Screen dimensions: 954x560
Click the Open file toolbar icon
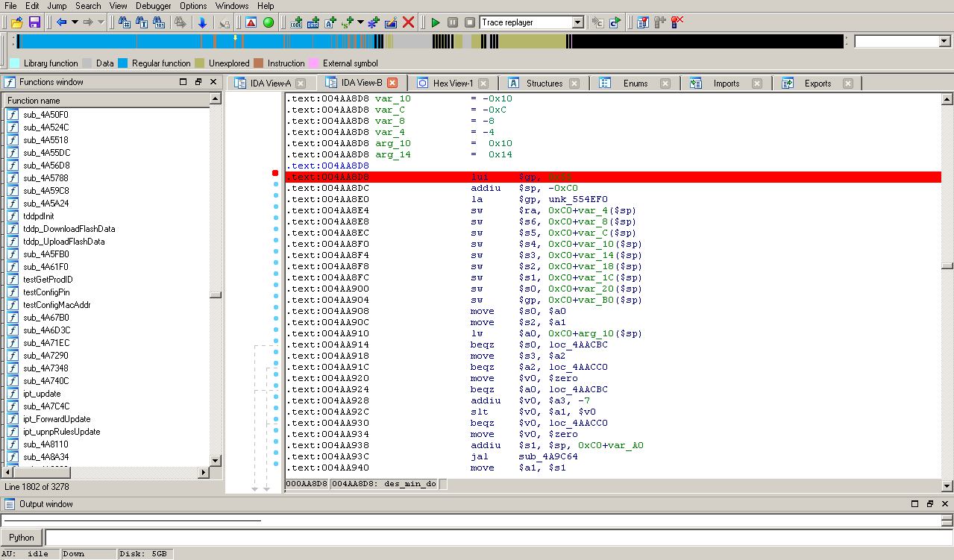[x=16, y=22]
